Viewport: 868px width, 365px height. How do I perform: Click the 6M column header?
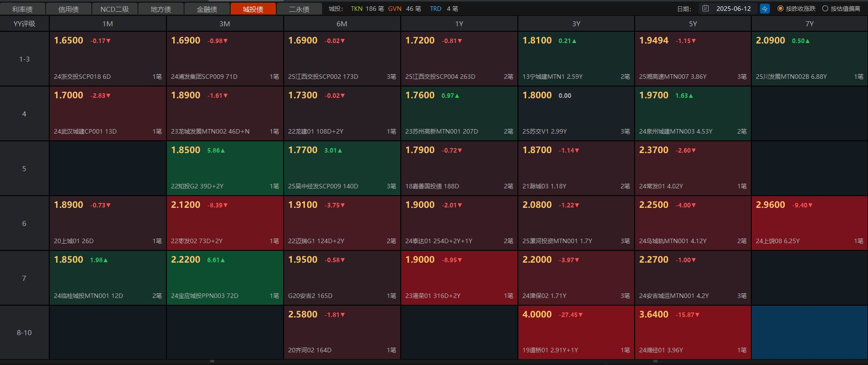tap(342, 24)
